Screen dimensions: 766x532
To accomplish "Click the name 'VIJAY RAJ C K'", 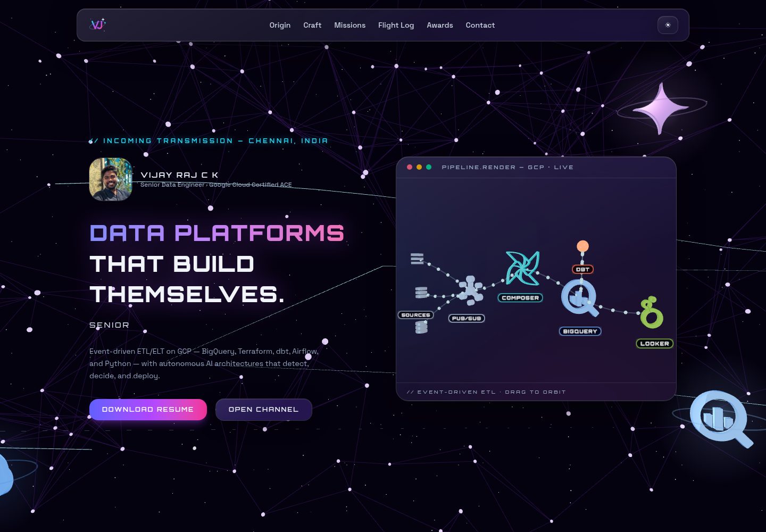I will tap(179, 175).
